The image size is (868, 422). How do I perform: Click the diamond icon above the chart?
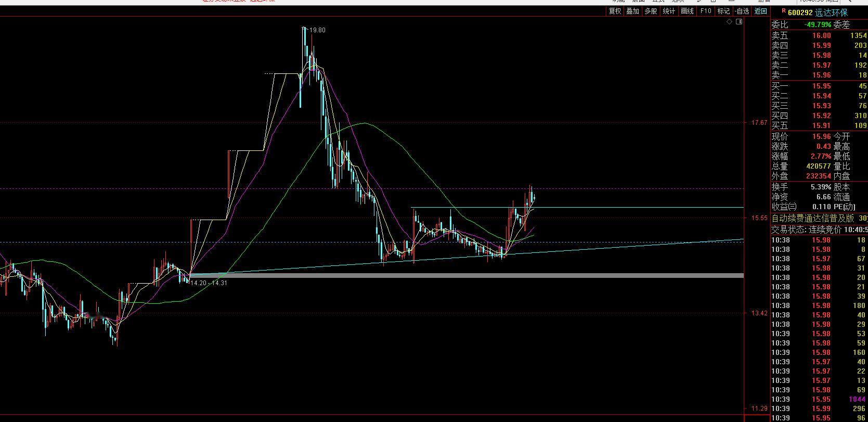pyautogui.click(x=730, y=22)
